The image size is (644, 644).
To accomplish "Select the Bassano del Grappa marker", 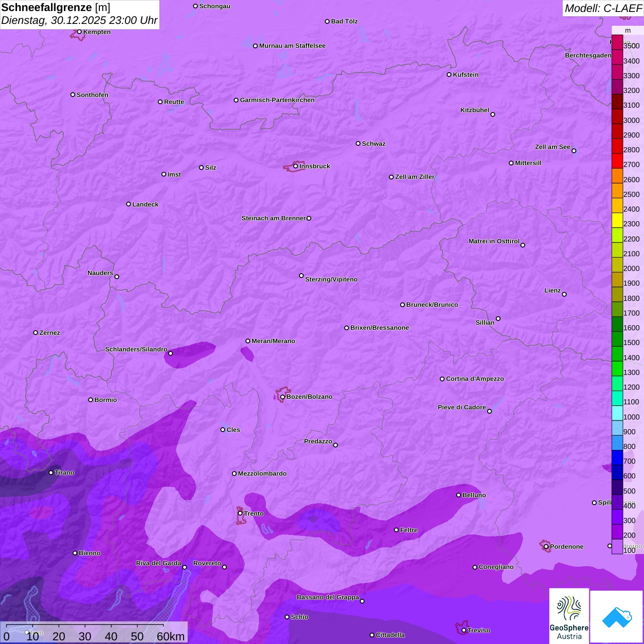I will point(362,601).
